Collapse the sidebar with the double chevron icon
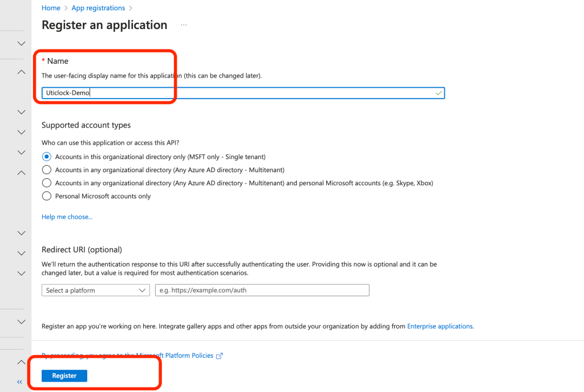This screenshot has height=392, width=584. (20, 382)
